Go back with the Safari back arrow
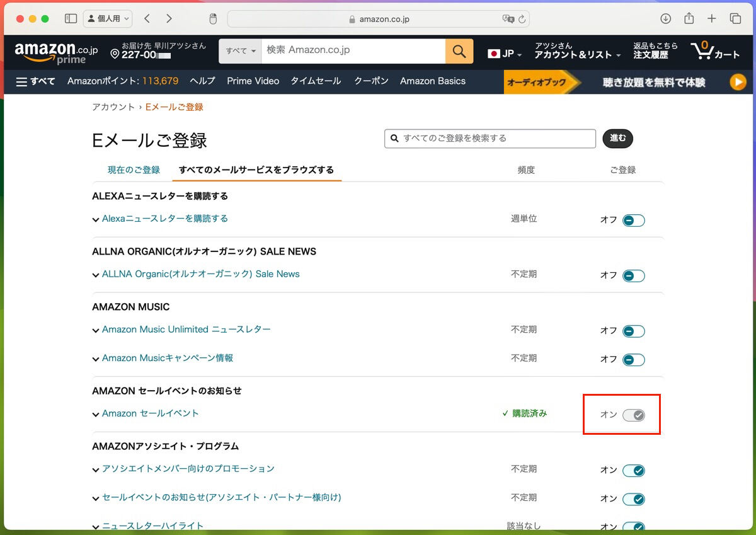The height and width of the screenshot is (535, 756). click(147, 19)
